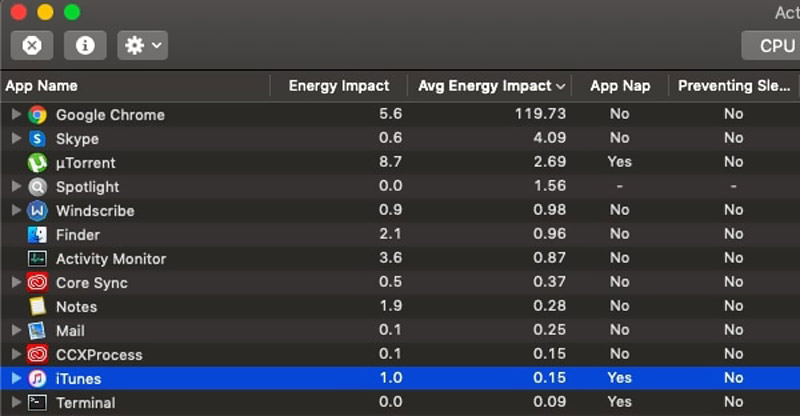Image resolution: width=800 pixels, height=416 pixels.
Task: Expand the Spotlight disclosure triangle
Action: pos(15,187)
